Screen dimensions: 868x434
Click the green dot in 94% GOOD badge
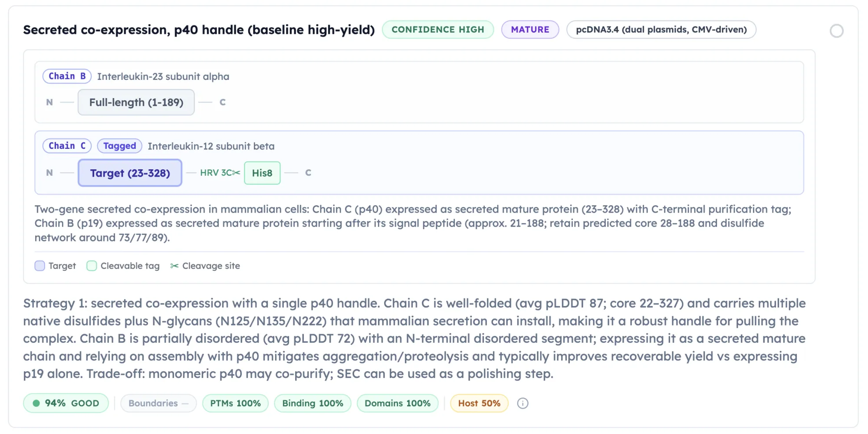coord(36,403)
